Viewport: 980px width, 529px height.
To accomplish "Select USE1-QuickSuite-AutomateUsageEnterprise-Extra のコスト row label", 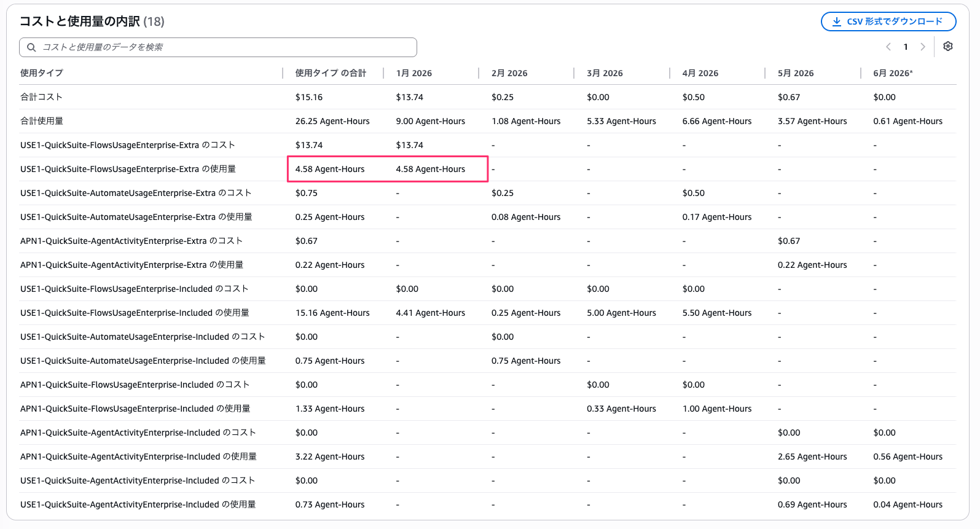I will pos(136,193).
